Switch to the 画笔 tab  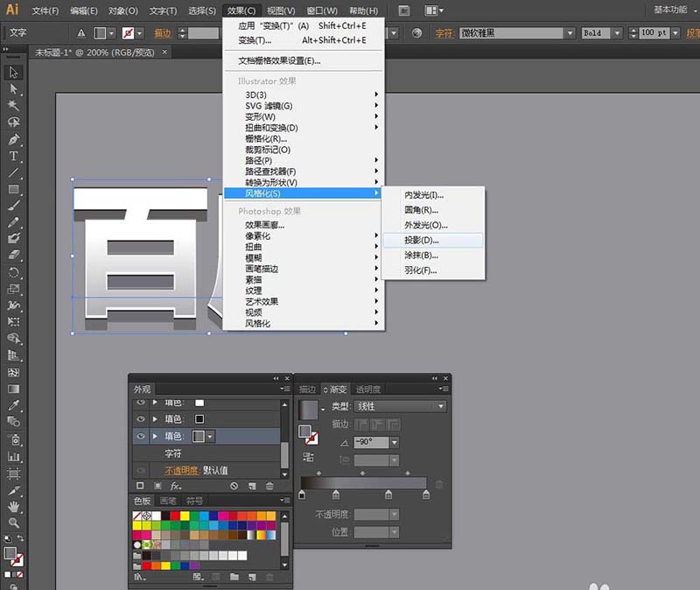pos(168,501)
